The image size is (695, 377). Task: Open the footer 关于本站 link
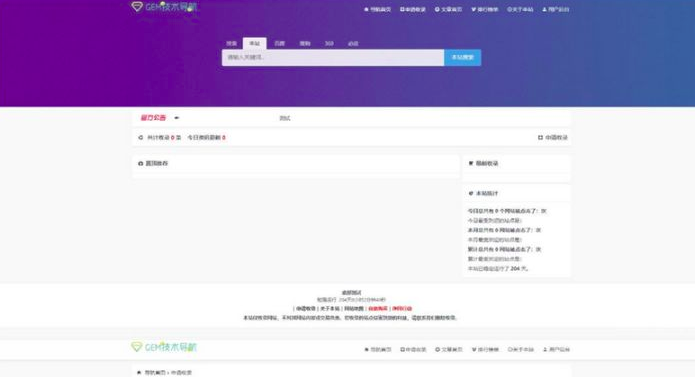330,309
